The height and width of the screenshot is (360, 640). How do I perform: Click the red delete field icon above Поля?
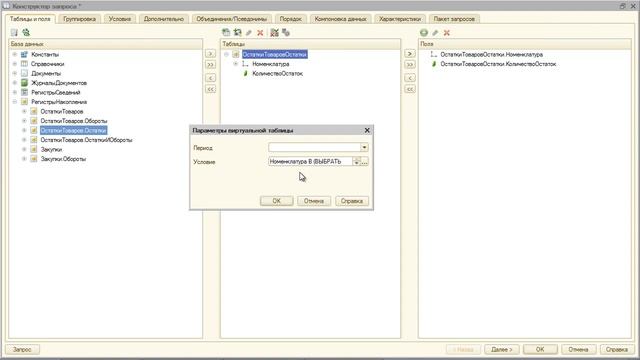447,33
